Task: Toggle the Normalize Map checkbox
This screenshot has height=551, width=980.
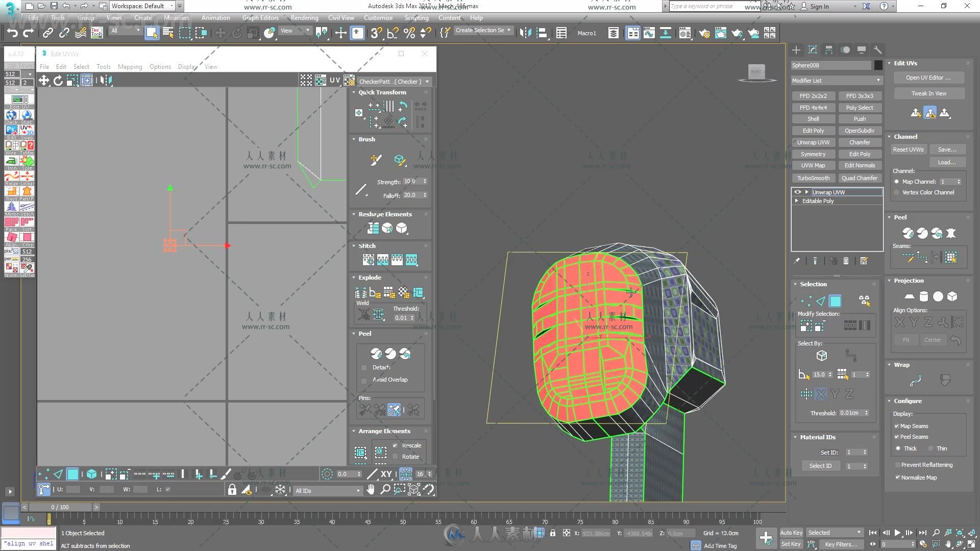Action: (x=897, y=478)
